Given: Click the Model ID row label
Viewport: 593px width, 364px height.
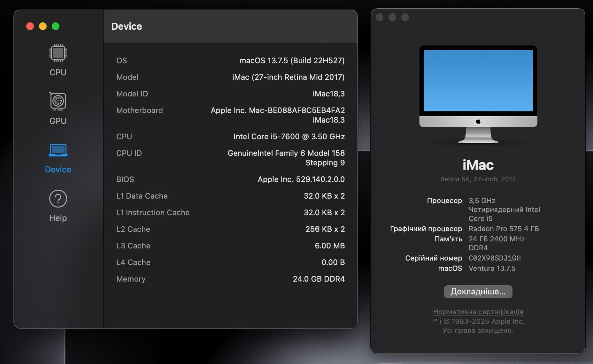Looking at the screenshot, I should [x=132, y=94].
